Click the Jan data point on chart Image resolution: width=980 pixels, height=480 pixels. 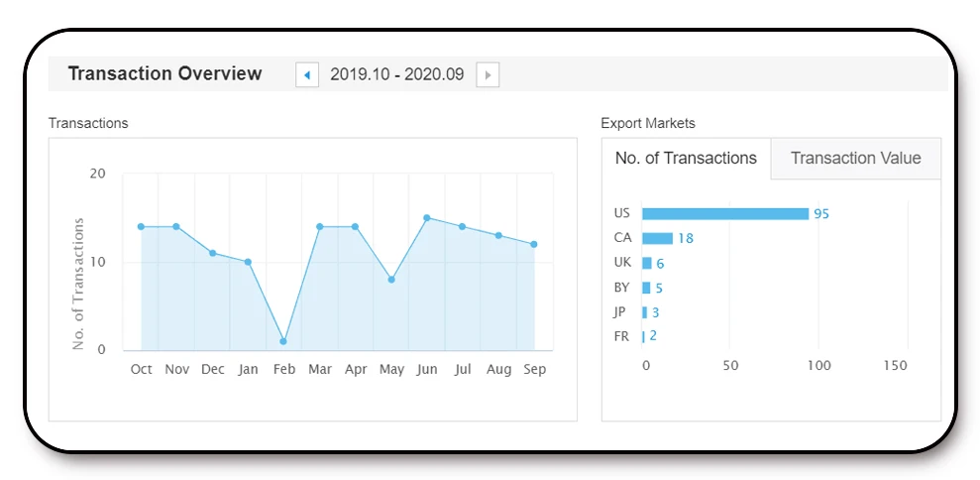pyautogui.click(x=248, y=262)
